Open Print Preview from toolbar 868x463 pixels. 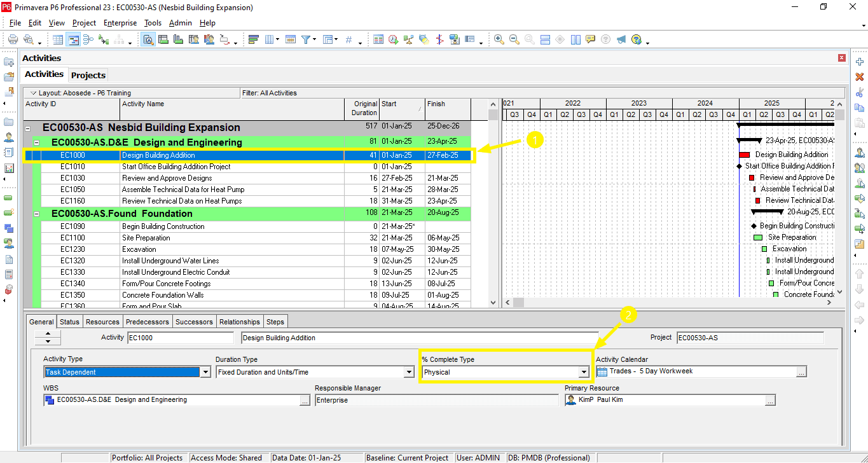(29, 39)
